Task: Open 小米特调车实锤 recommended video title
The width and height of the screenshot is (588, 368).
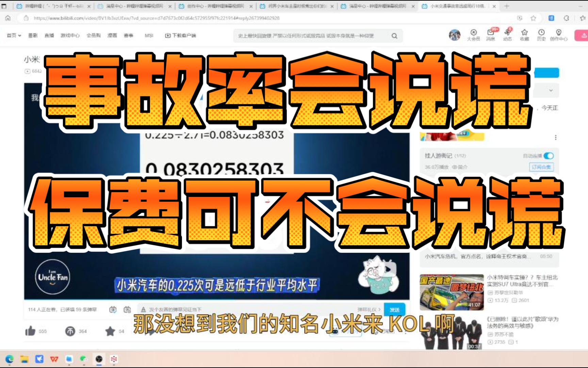Action: [522, 280]
